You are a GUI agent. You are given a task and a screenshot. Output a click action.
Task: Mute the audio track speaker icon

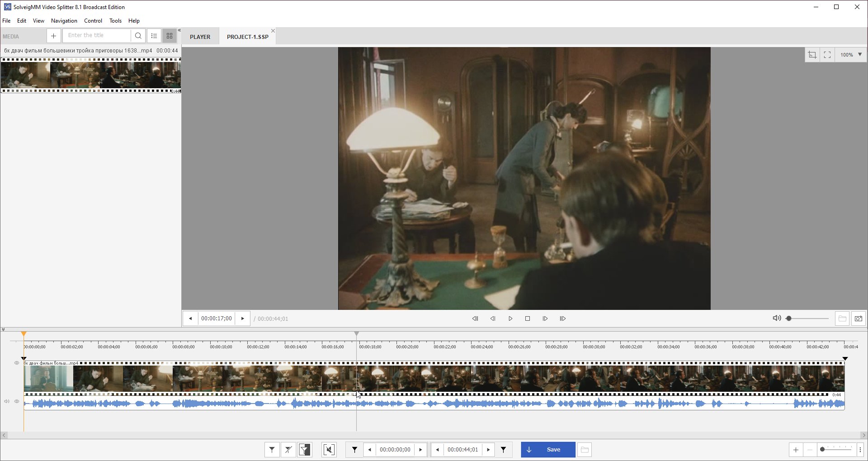[x=7, y=401]
